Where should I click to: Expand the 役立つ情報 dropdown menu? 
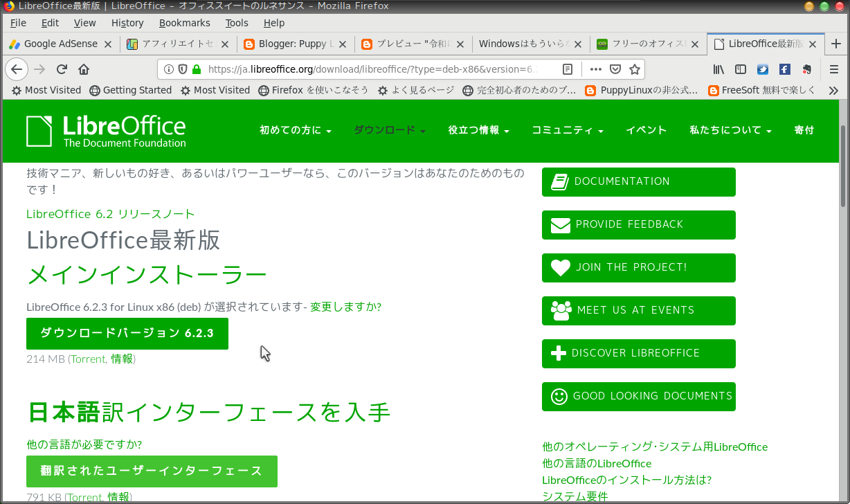479,130
